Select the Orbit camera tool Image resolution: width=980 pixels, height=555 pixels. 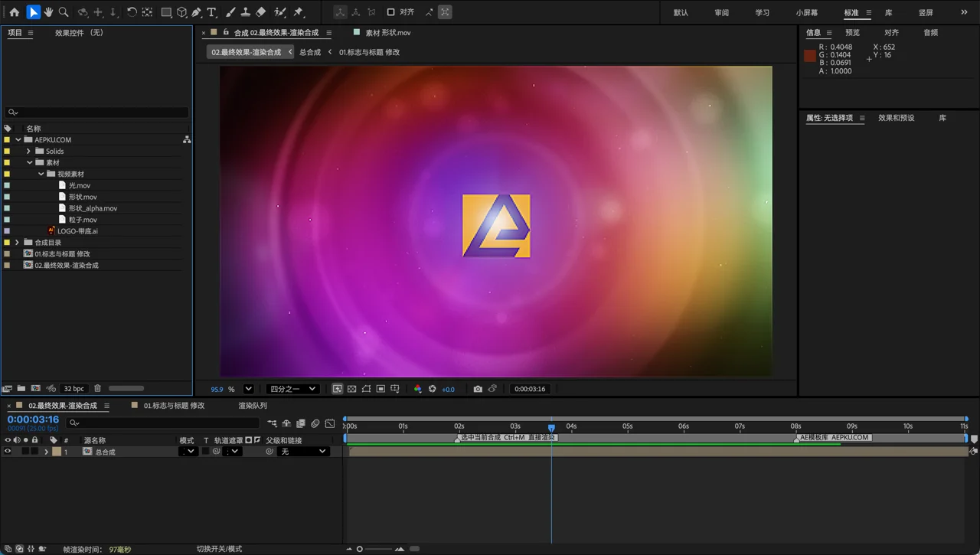[83, 12]
